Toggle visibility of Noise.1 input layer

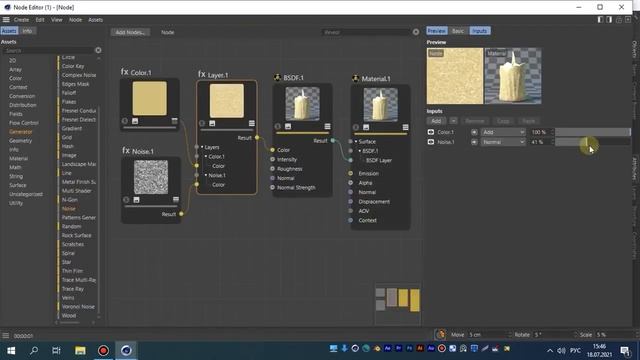tap(431, 142)
